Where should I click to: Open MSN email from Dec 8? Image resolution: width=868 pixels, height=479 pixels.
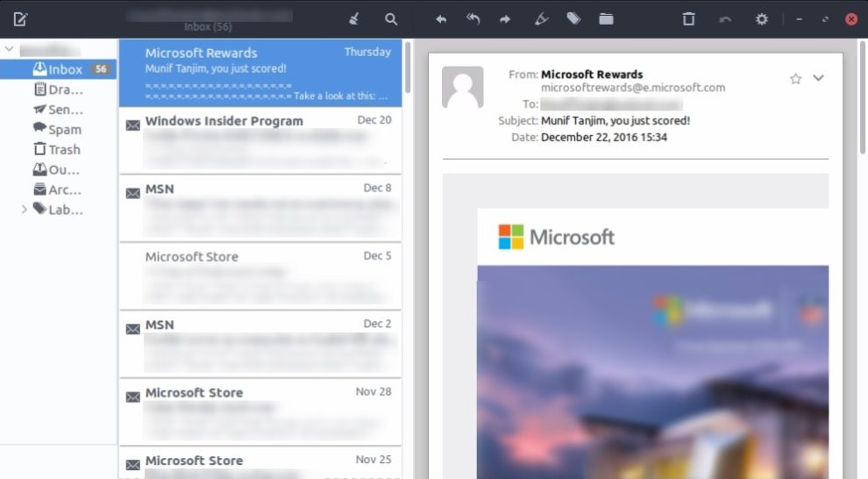pos(260,209)
